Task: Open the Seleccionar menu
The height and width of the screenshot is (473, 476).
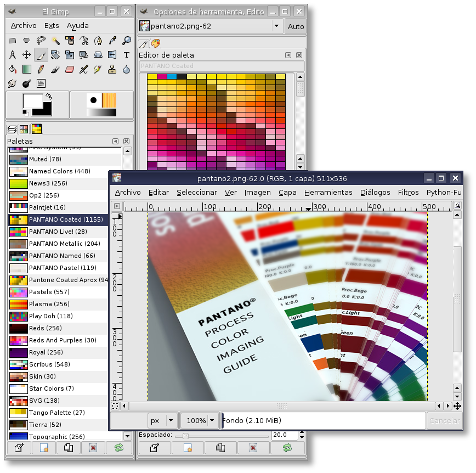Action: [x=197, y=192]
